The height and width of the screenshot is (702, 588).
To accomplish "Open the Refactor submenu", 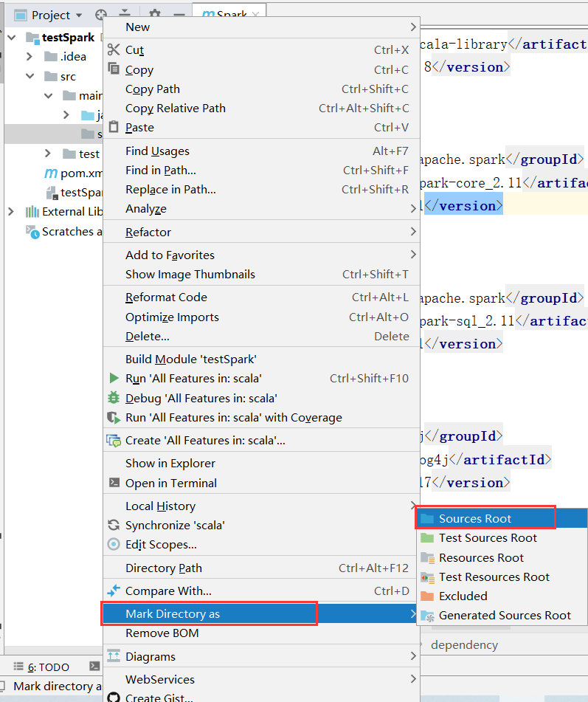I will [261, 232].
